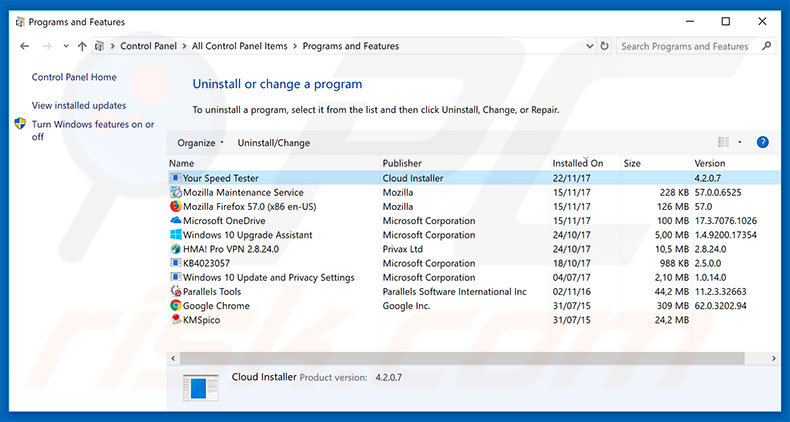This screenshot has height=422, width=790.
Task: Click the 309 MB size cell
Action: 673,306
